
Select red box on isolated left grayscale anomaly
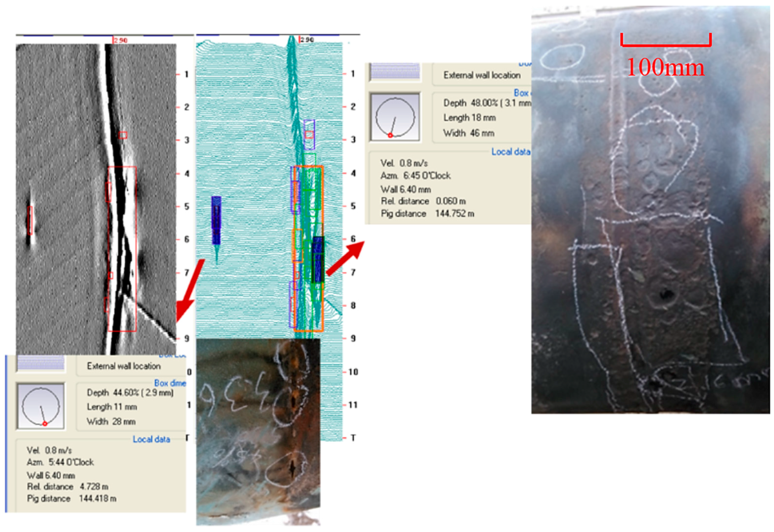coord(30,220)
